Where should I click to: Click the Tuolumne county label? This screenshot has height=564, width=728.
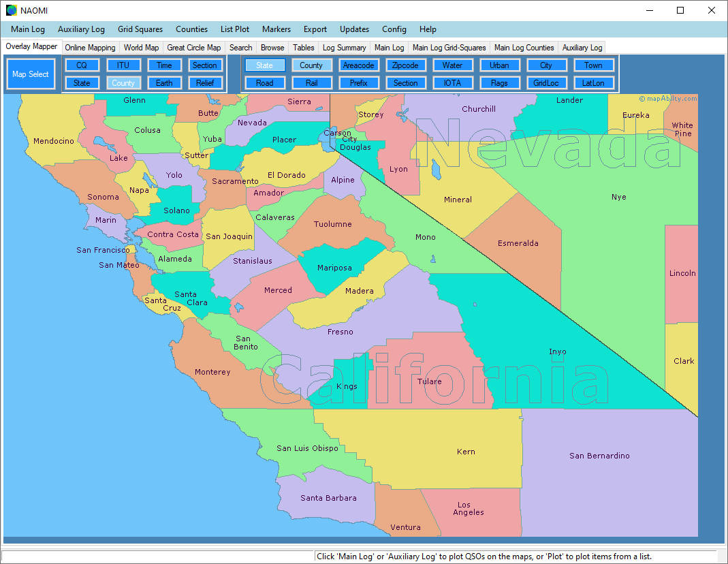332,224
